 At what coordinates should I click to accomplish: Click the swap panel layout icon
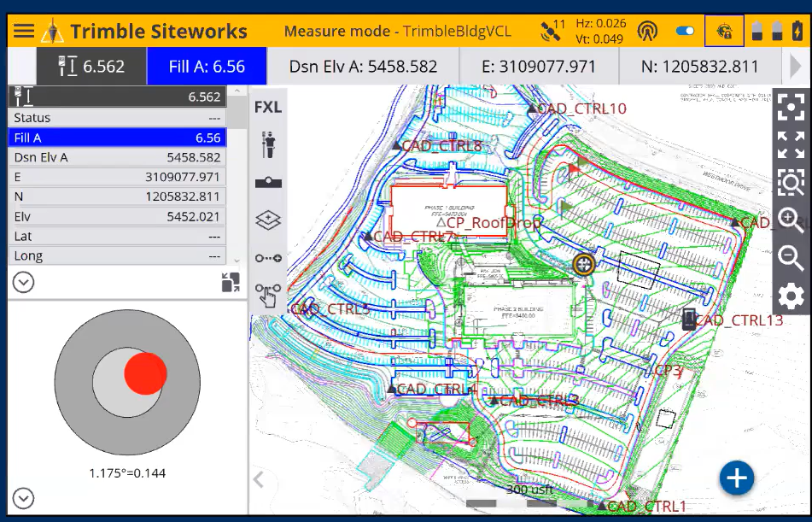[x=231, y=283]
